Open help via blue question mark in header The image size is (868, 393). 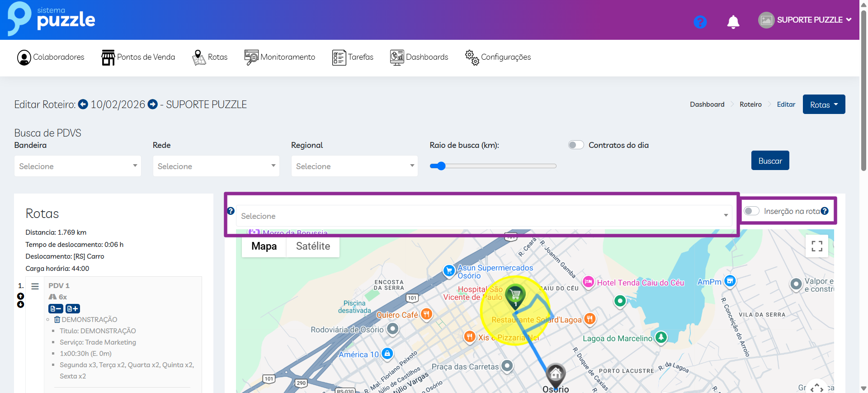click(700, 22)
